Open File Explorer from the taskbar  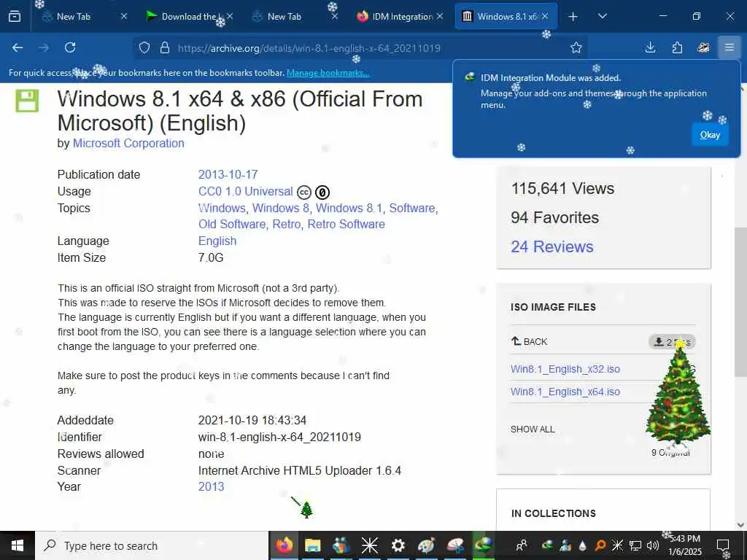(x=312, y=545)
